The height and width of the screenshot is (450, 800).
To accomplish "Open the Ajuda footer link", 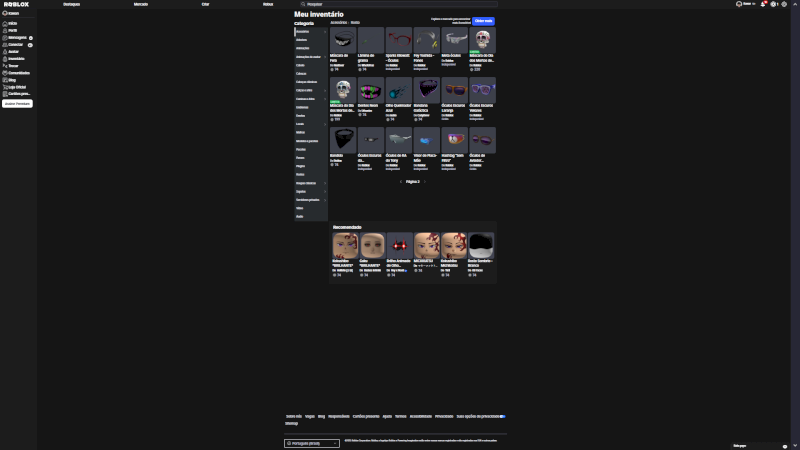I will click(x=387, y=416).
